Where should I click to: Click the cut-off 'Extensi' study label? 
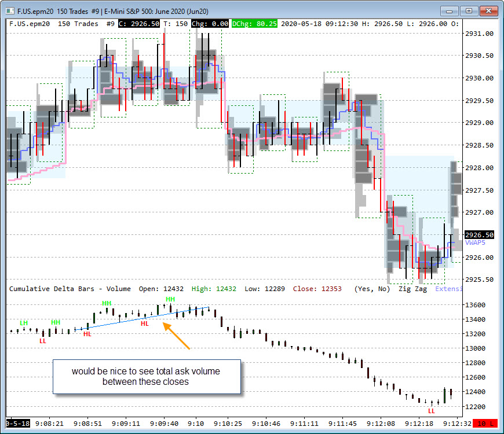pyautogui.click(x=449, y=289)
